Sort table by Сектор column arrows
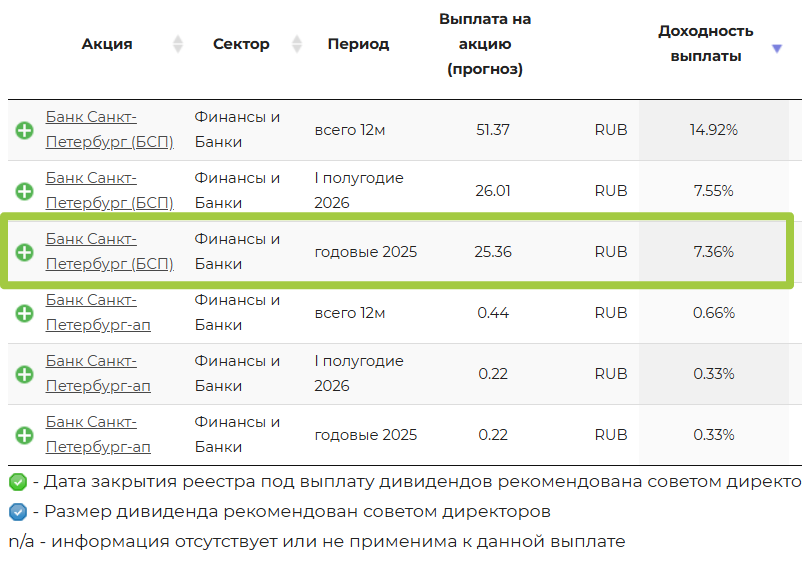802x561 pixels. tap(297, 44)
